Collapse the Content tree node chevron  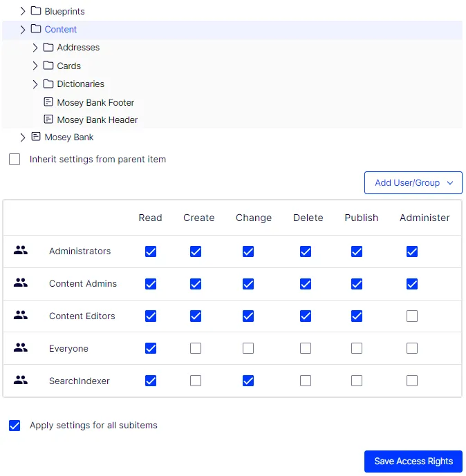tap(23, 30)
